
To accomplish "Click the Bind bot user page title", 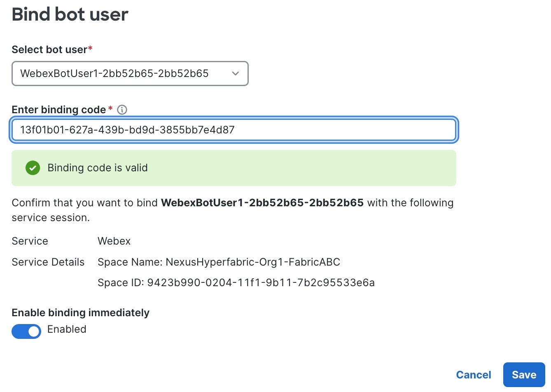I will pyautogui.click(x=69, y=14).
